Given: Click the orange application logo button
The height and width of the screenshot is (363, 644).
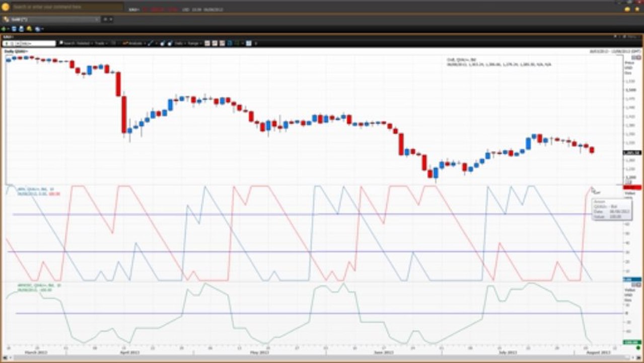Looking at the screenshot, I should [6, 7].
